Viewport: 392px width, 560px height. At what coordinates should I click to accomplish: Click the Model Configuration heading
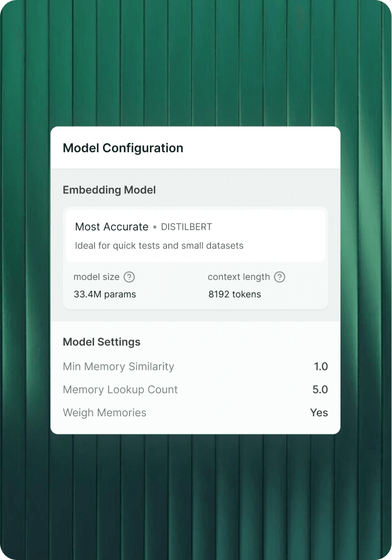coord(123,148)
